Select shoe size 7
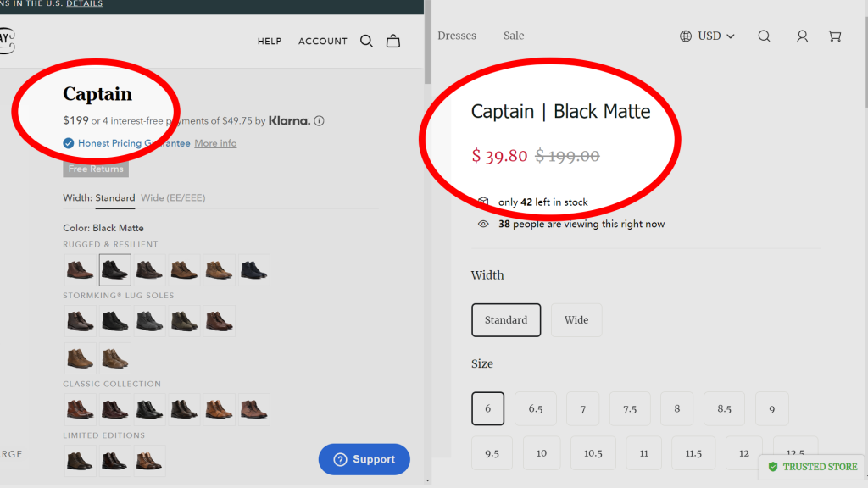Image resolution: width=868 pixels, height=488 pixels. coord(583,409)
